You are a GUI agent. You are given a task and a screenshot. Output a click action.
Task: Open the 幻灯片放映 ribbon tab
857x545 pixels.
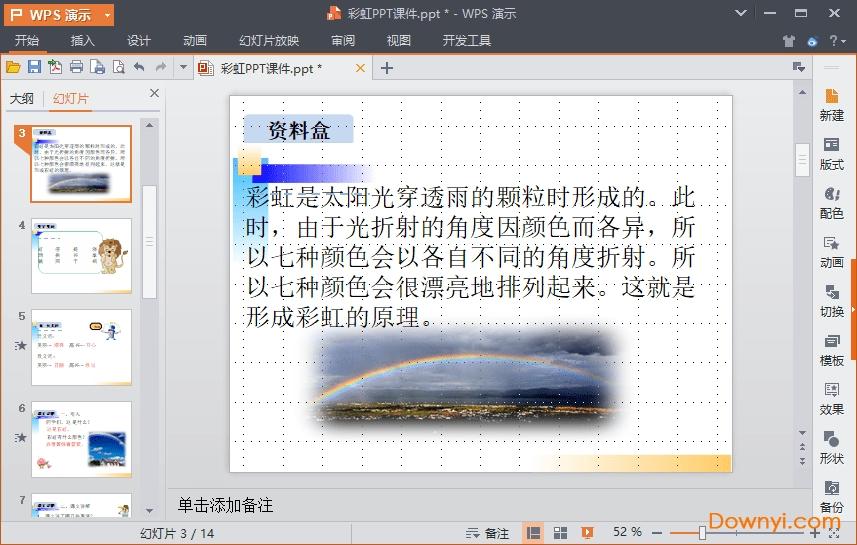[269, 40]
